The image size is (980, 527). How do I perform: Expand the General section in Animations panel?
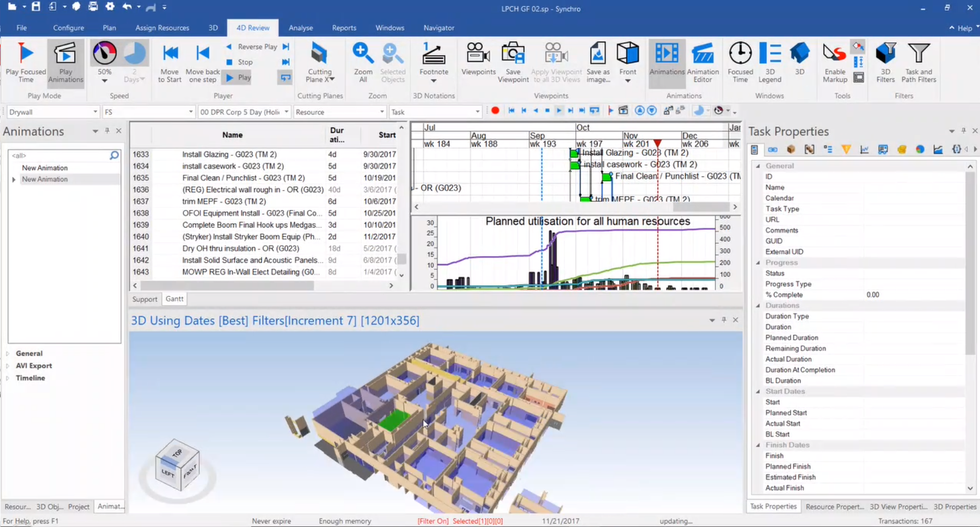[x=8, y=353]
